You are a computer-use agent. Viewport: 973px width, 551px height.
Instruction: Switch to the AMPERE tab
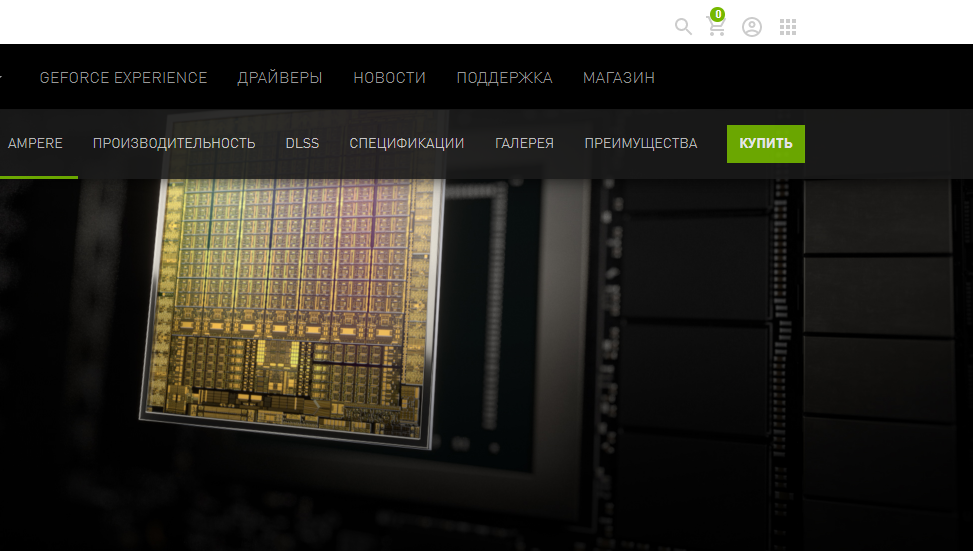(x=35, y=143)
